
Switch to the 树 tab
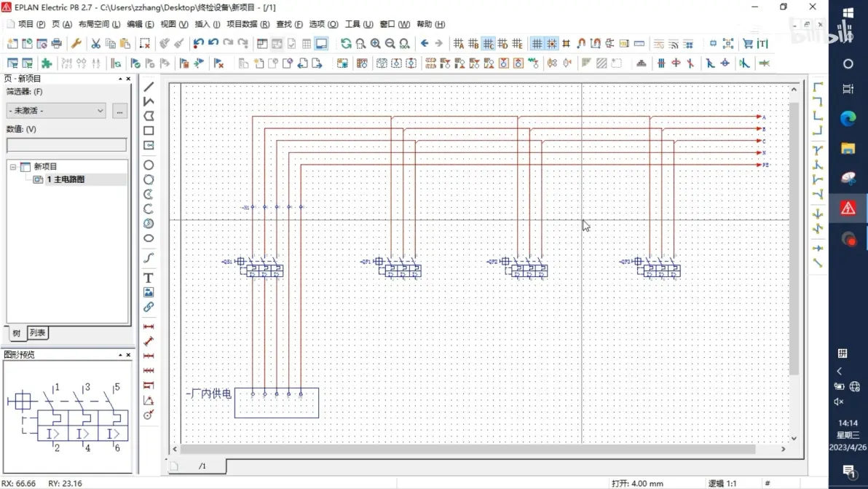coord(17,333)
